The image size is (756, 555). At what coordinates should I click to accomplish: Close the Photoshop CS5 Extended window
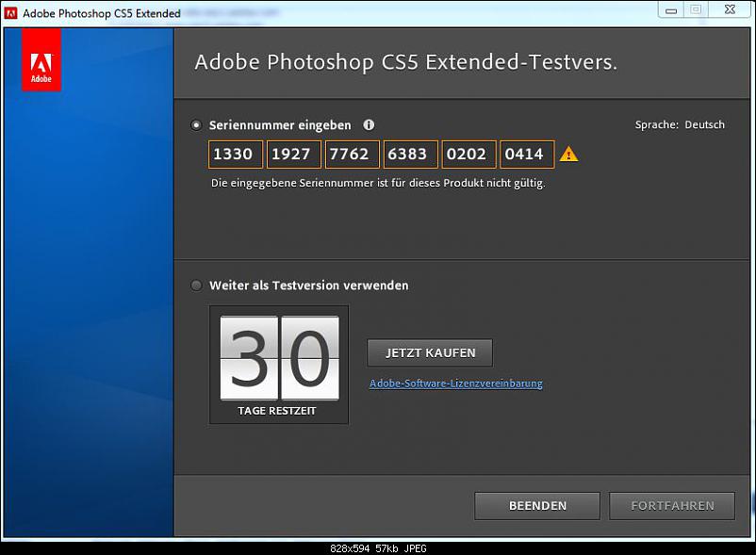731,9
